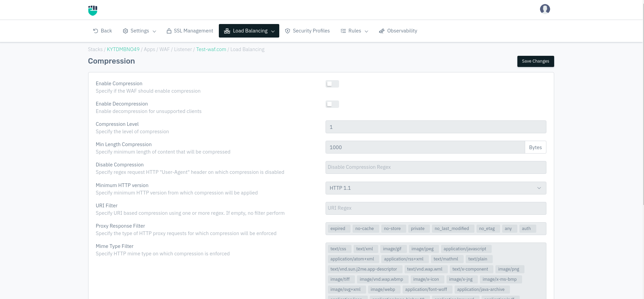Select the image/svg+xml mime tag
The width and height of the screenshot is (644, 299).
tap(347, 290)
